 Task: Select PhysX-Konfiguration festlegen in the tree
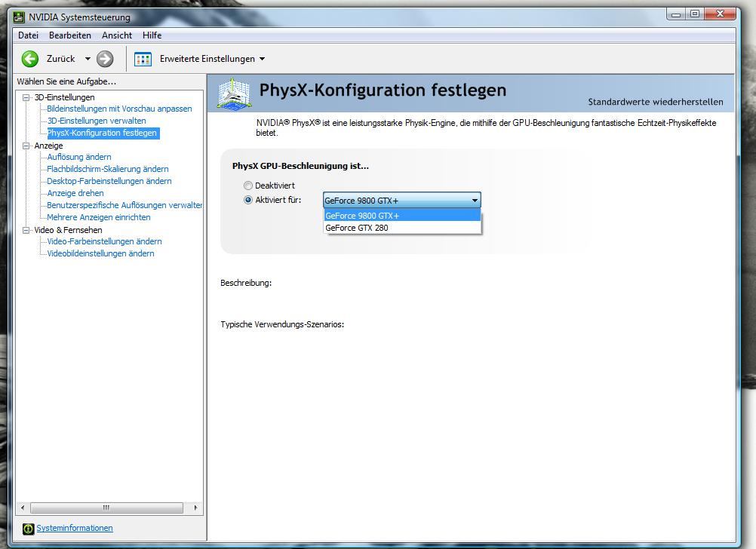tap(102, 133)
